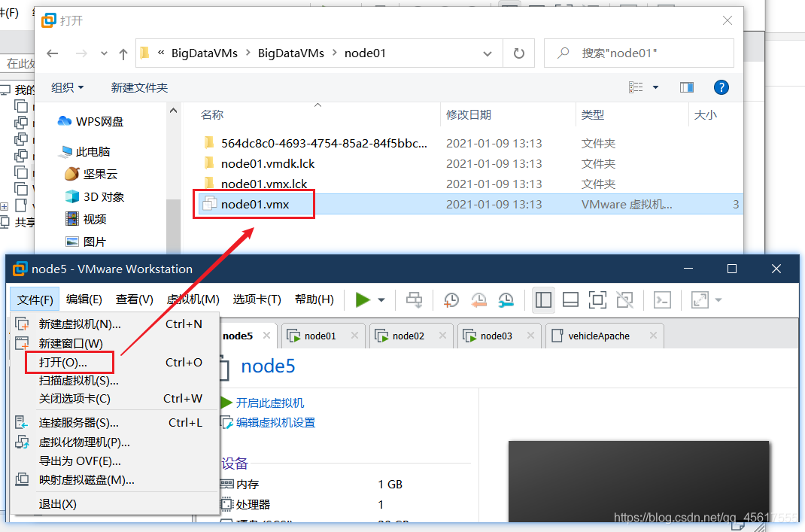
Task: Open the snapshot manager
Action: point(506,300)
